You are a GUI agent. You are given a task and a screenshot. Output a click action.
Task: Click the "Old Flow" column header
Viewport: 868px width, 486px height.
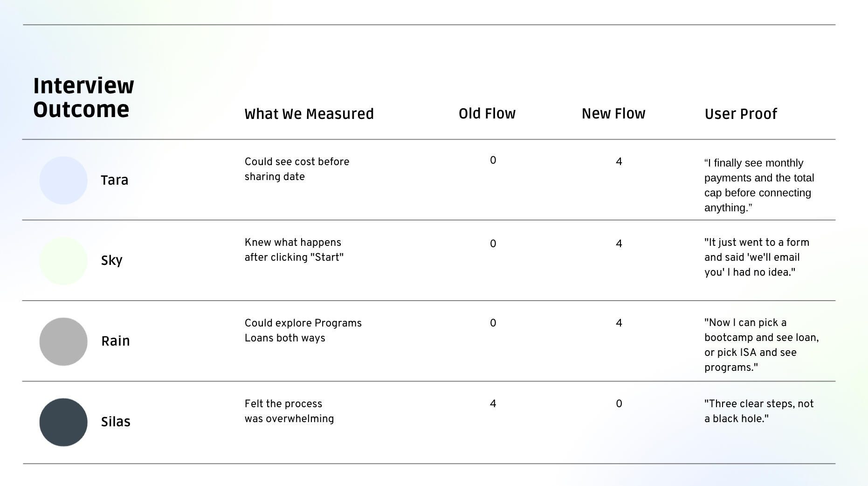487,113
